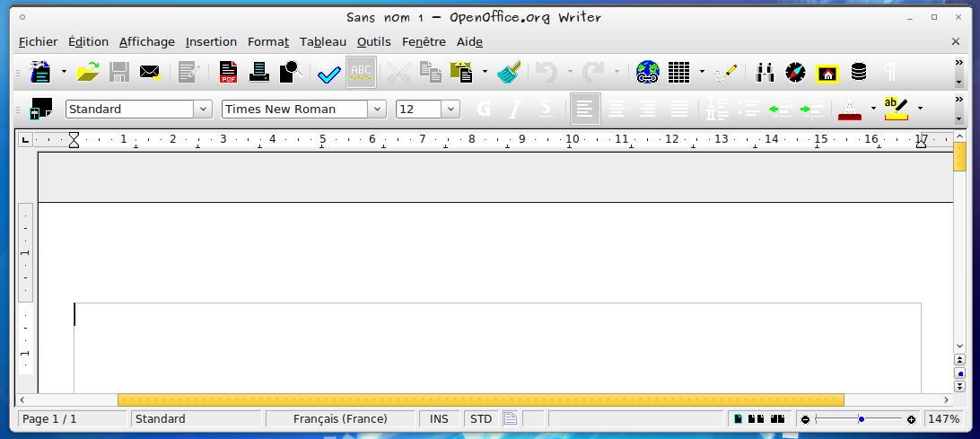Expand the font size 12 dropdown
Screen dimensions: 980x439
tap(451, 109)
